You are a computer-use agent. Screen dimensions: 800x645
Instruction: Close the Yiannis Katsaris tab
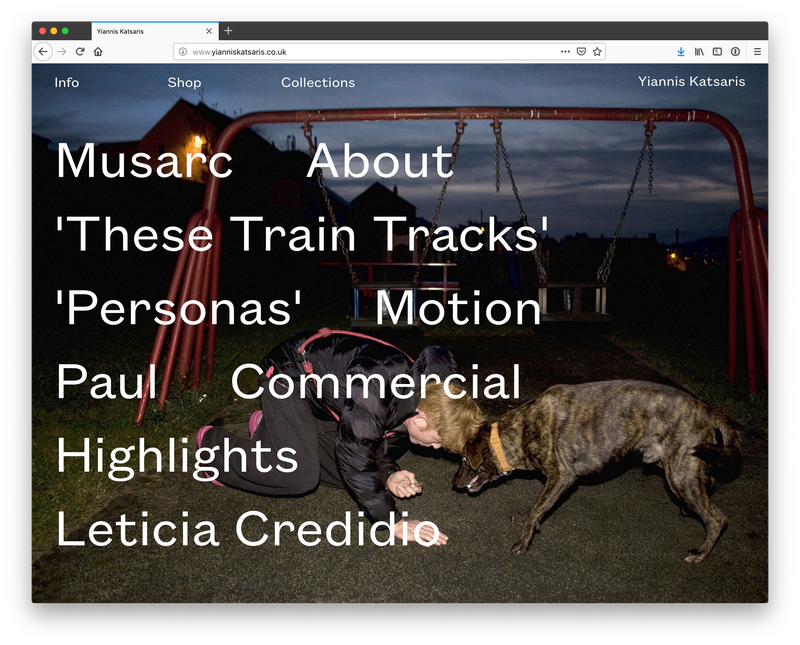tap(209, 31)
